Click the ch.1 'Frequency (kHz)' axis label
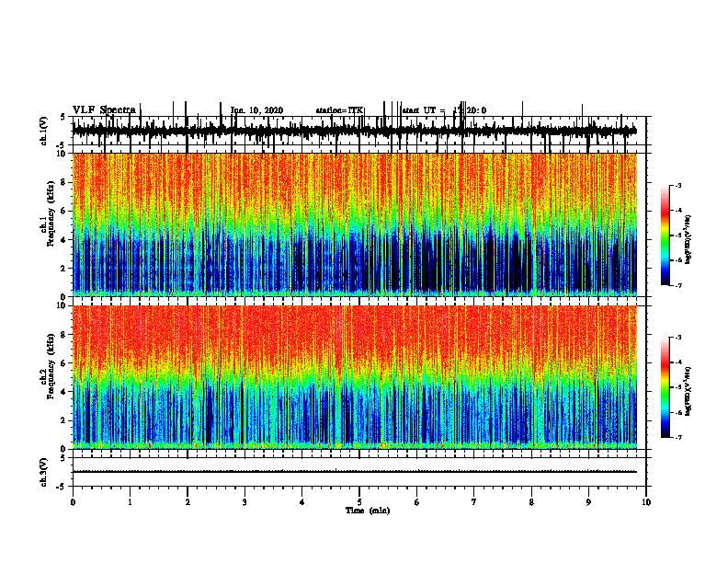Image resolution: width=728 pixels, height=563 pixels. (x=51, y=213)
